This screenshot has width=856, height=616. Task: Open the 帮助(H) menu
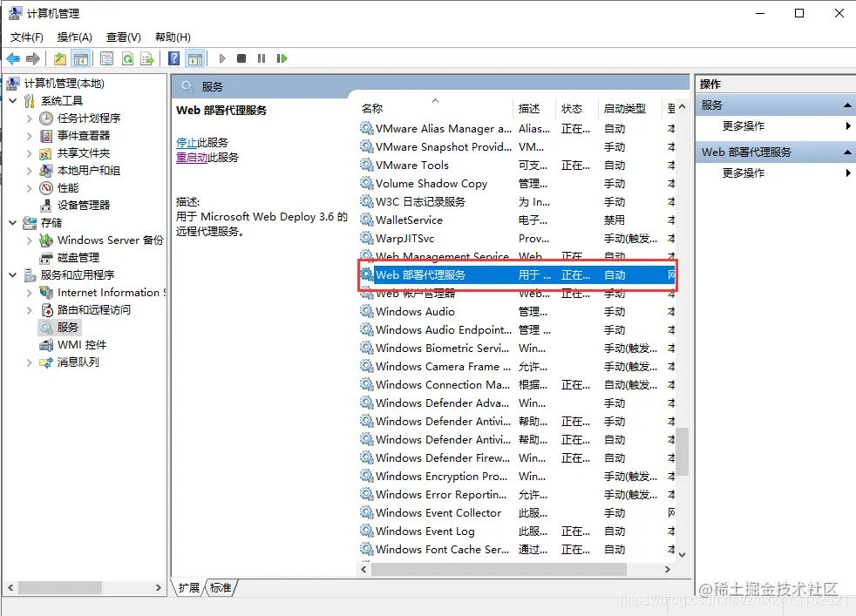point(173,37)
